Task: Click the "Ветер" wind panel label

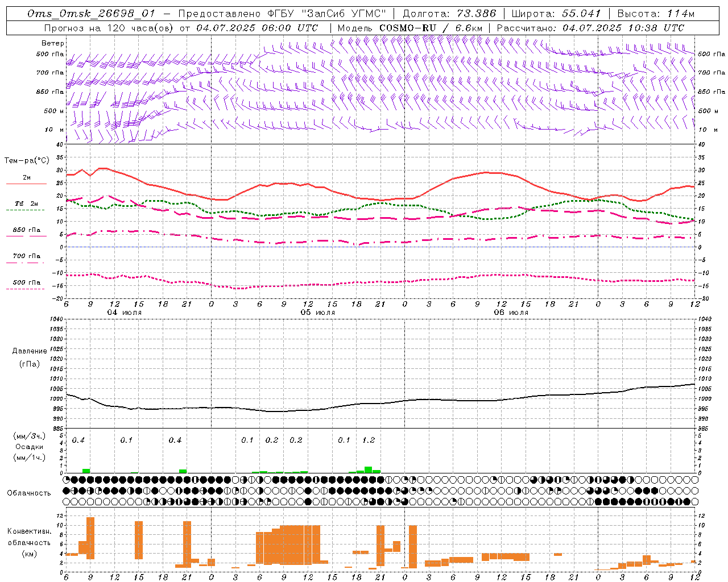Action: [53, 43]
